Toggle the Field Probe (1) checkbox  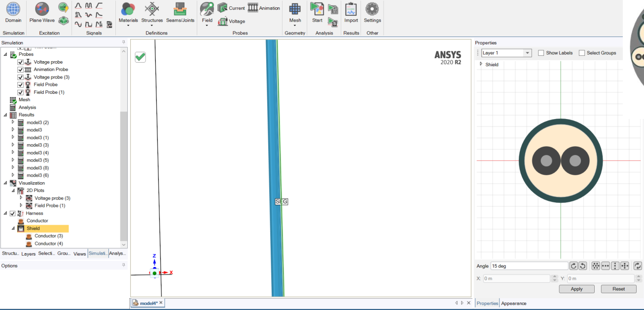(x=21, y=92)
